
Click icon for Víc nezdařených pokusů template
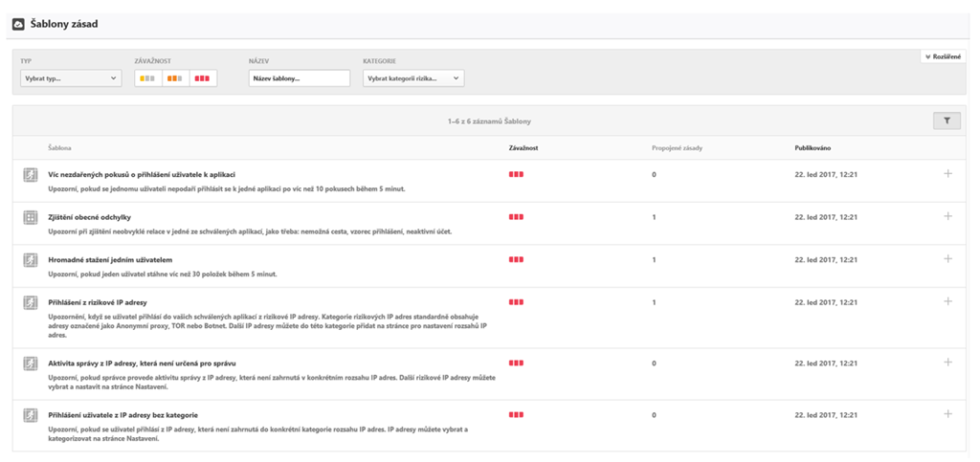tap(29, 175)
